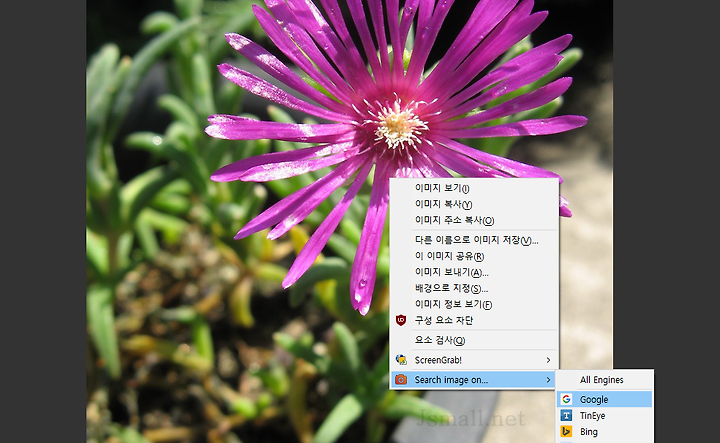This screenshot has width=720, height=443.
Task: Open 이미지 정보 보기(F) entry
Action: coord(474,304)
